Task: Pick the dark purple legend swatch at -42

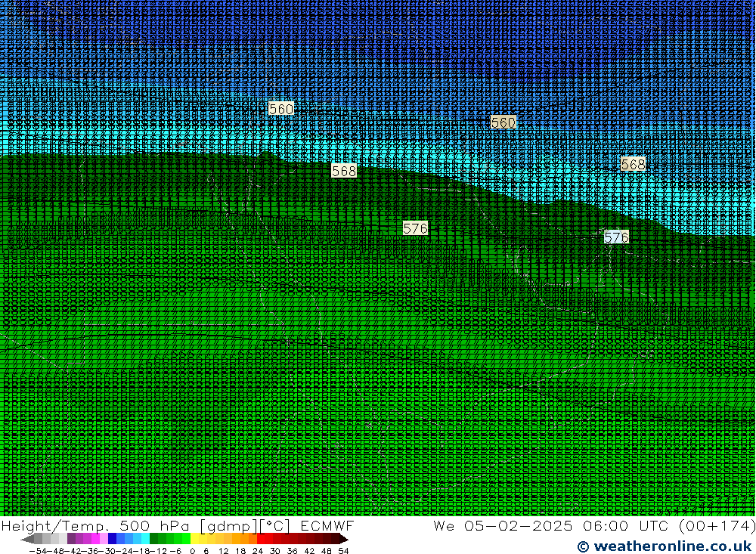Action: point(71,539)
